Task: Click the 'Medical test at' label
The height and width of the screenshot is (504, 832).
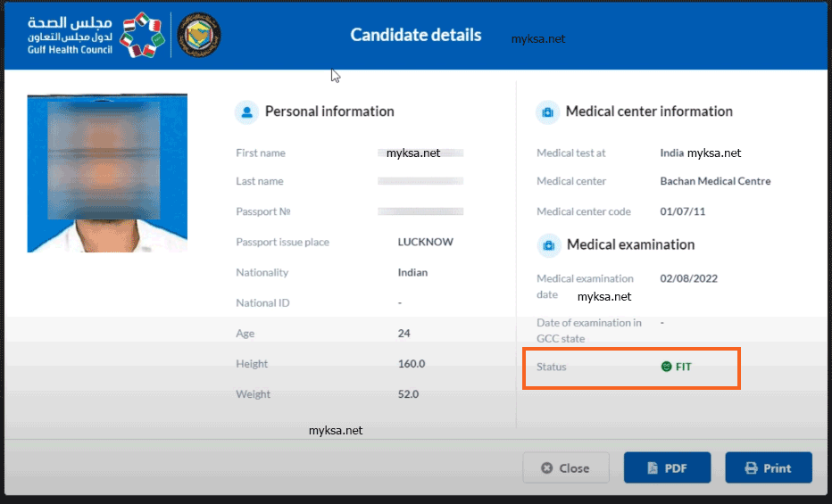Action: tap(571, 153)
